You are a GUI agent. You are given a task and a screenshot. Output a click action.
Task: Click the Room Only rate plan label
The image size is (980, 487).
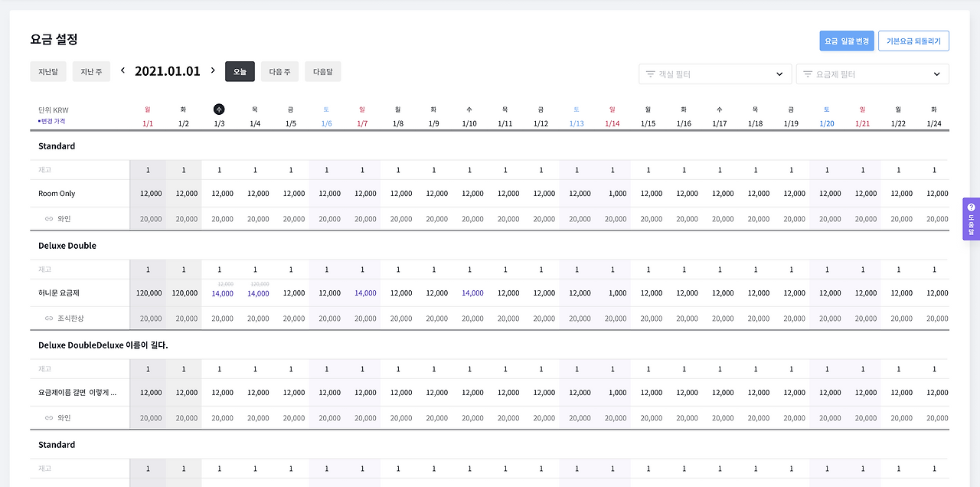click(x=57, y=194)
